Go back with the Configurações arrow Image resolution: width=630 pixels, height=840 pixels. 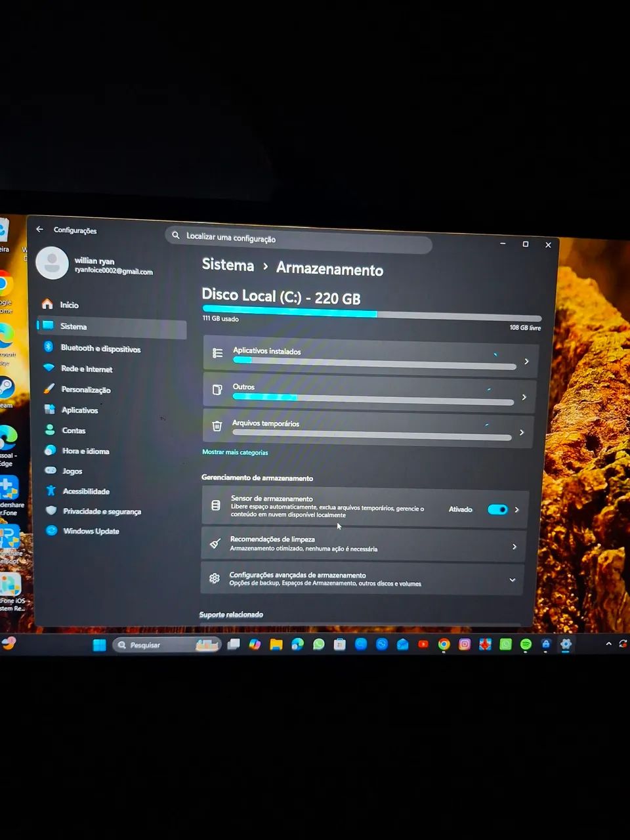[x=39, y=229]
